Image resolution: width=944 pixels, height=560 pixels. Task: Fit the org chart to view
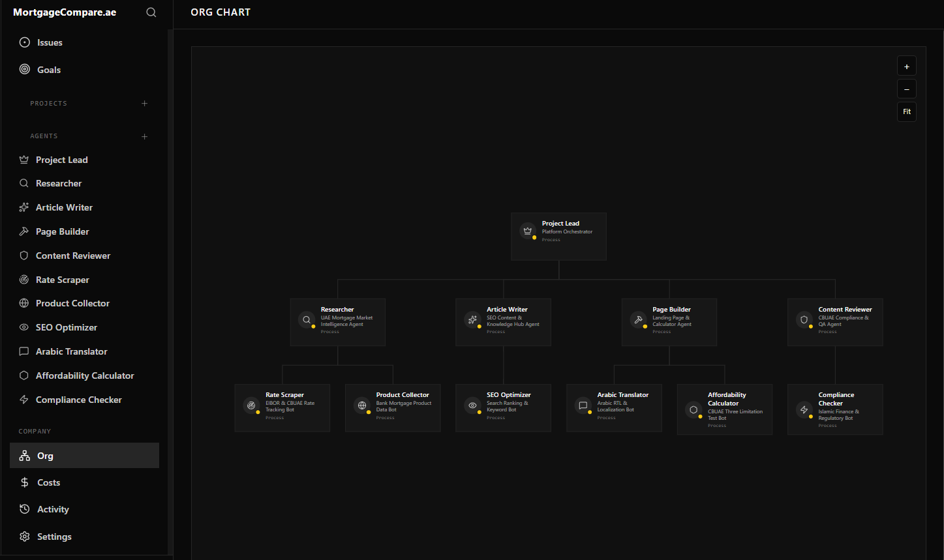pyautogui.click(x=906, y=111)
